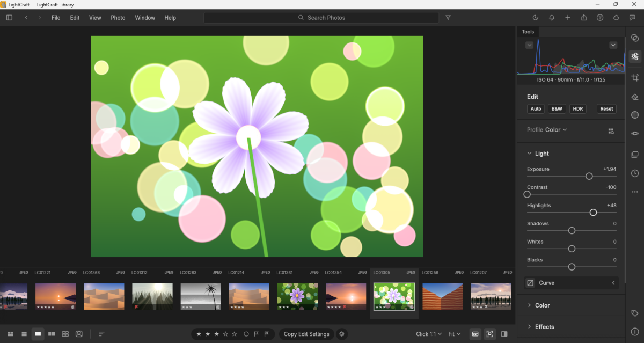This screenshot has width=644, height=343.
Task: Open the Red Eye tool
Action: tap(635, 133)
